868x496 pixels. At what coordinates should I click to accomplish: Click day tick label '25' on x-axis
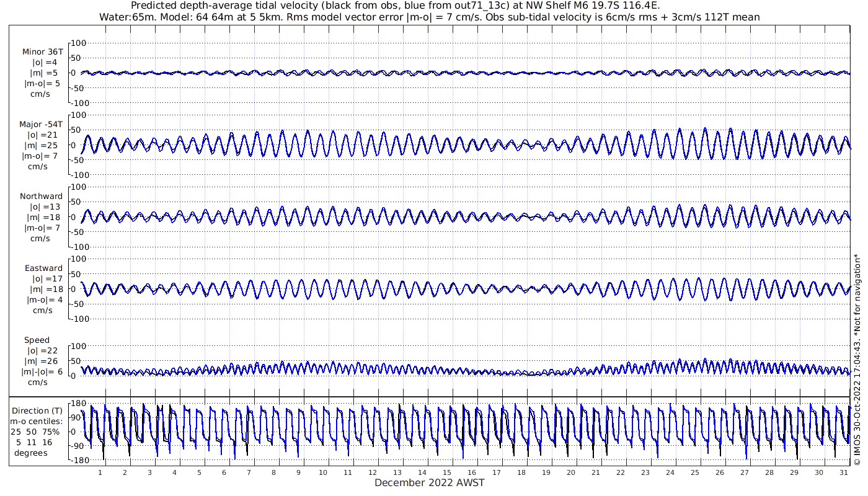695,472
